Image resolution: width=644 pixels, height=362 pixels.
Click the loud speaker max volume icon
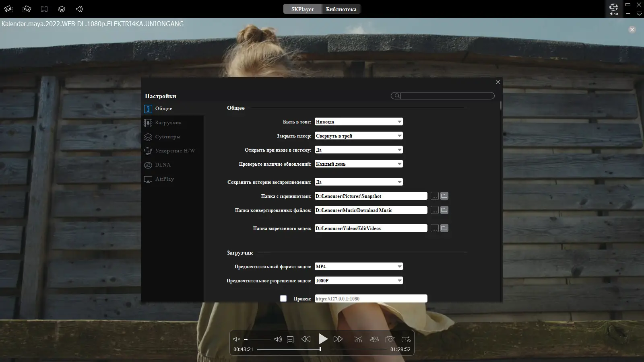tap(278, 339)
